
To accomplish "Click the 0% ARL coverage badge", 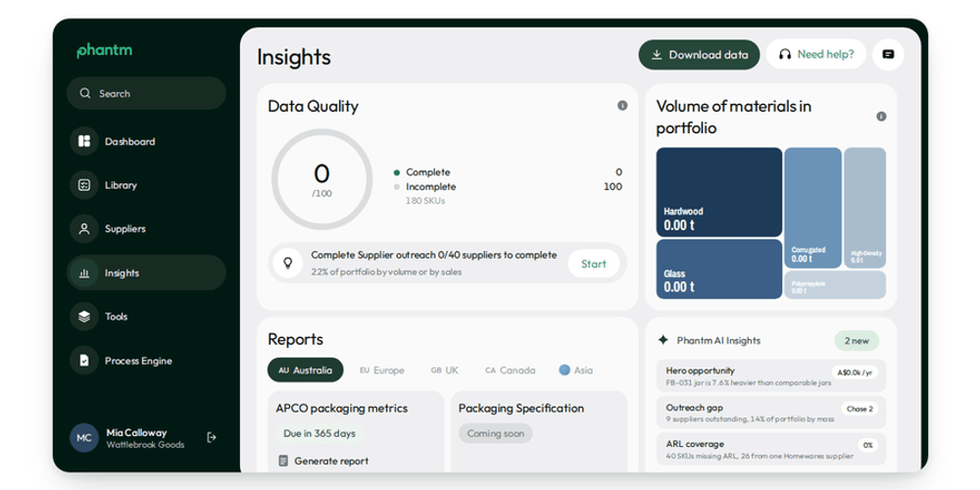I will click(867, 446).
